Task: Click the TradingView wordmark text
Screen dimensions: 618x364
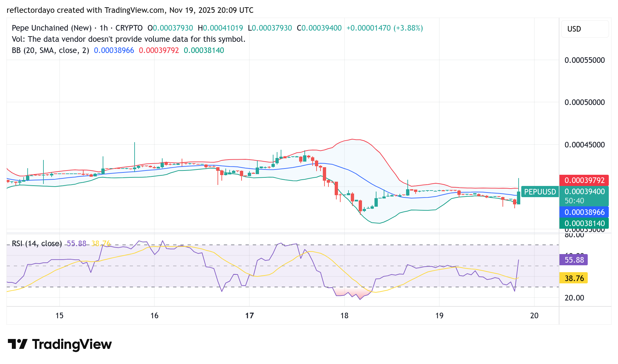Action: point(72,344)
